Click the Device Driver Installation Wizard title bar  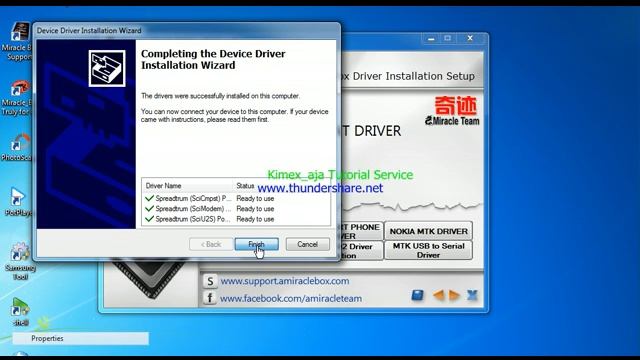pos(187,31)
